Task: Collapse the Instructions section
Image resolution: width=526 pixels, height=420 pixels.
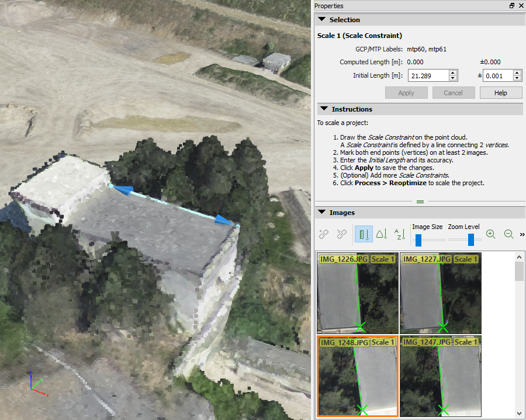Action: pos(321,109)
